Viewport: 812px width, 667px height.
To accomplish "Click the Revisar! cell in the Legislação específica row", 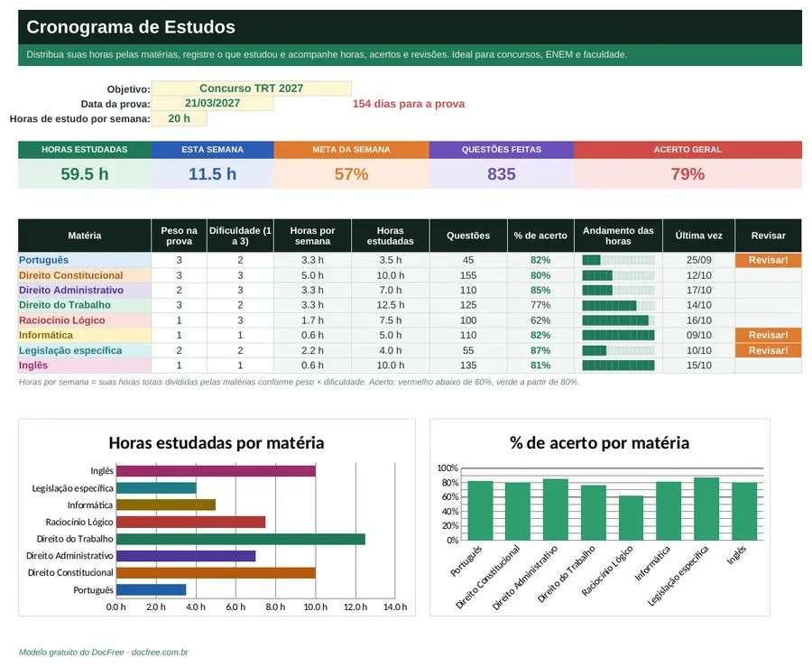I will (769, 350).
